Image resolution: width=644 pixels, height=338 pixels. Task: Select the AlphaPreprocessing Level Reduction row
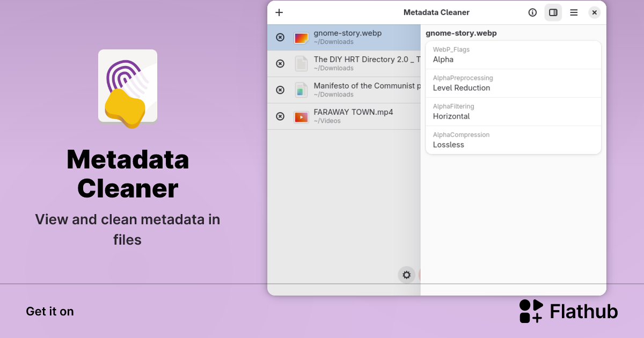pos(513,83)
